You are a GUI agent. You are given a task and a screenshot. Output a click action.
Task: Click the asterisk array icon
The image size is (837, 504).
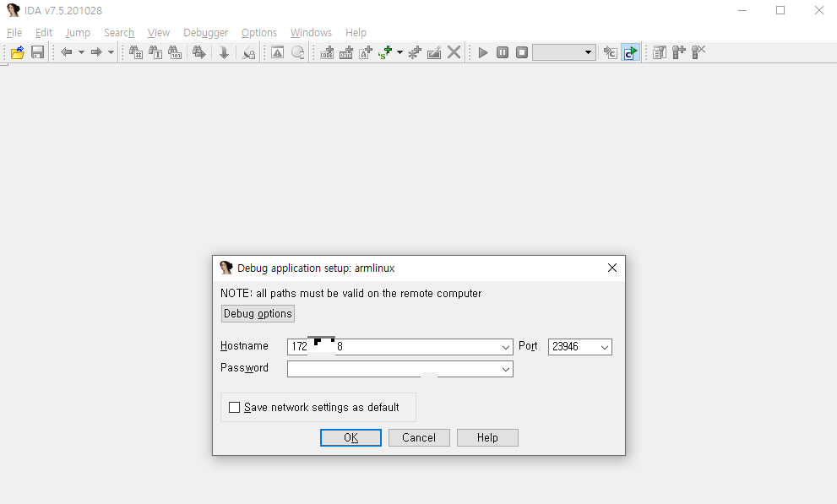coord(414,52)
